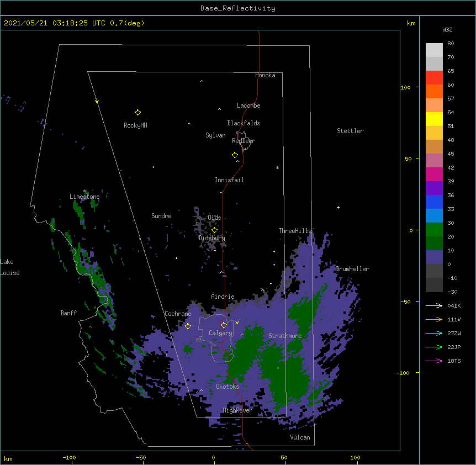
Task: Click the ThreeHills town label
Action: pyautogui.click(x=295, y=231)
